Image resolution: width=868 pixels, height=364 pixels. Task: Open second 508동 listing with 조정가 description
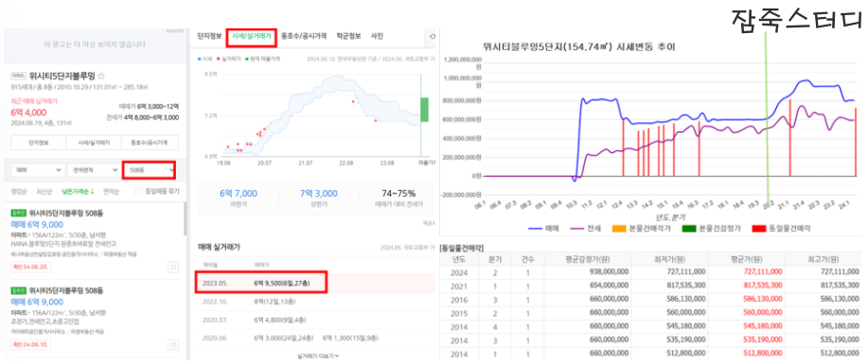[94, 318]
